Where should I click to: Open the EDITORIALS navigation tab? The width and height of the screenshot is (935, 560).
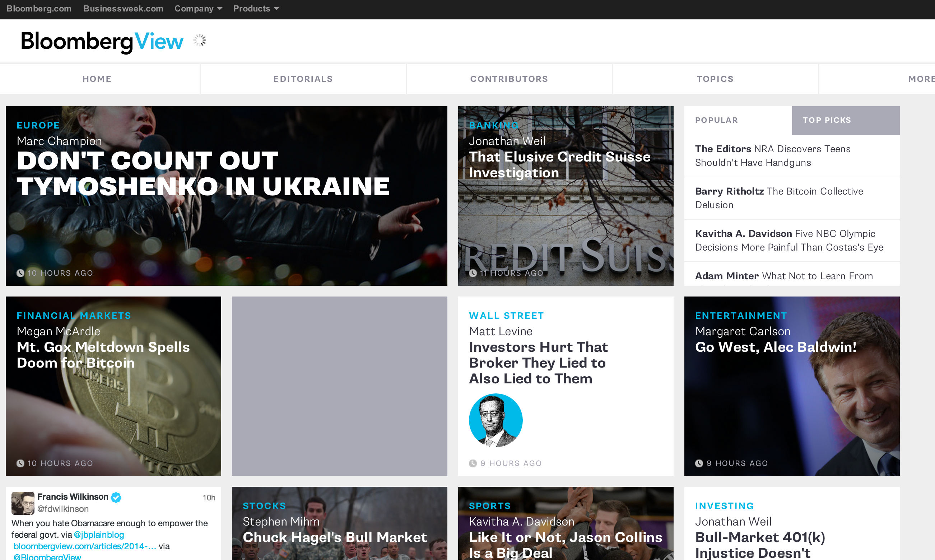click(303, 79)
